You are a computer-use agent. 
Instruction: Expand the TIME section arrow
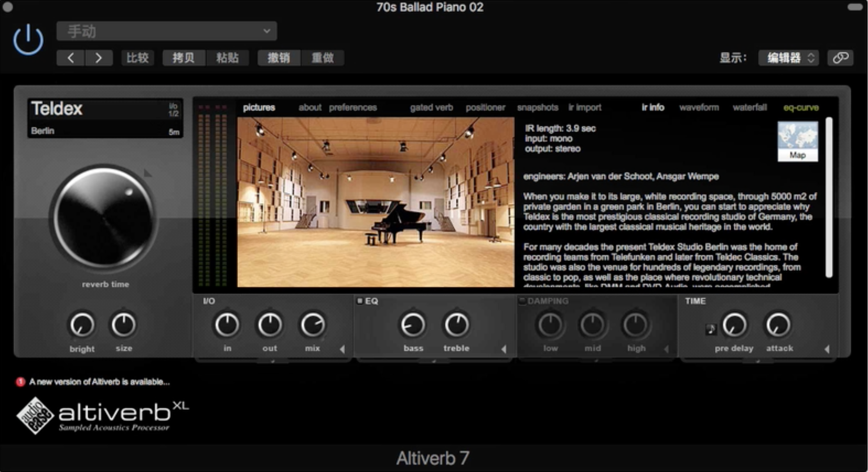pyautogui.click(x=827, y=349)
